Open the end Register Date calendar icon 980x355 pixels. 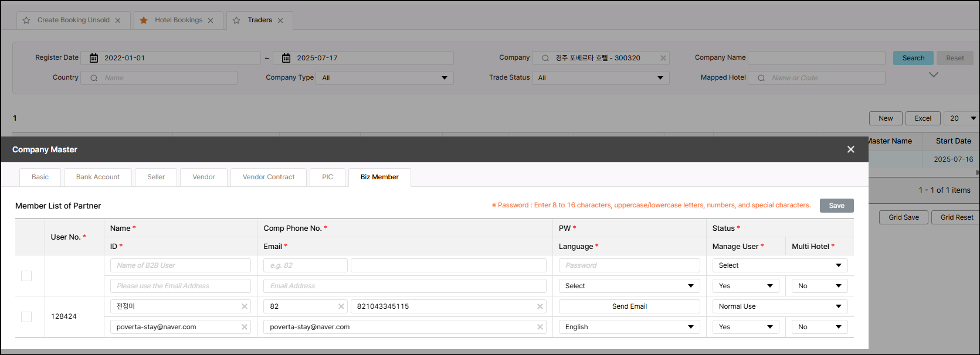pos(286,58)
